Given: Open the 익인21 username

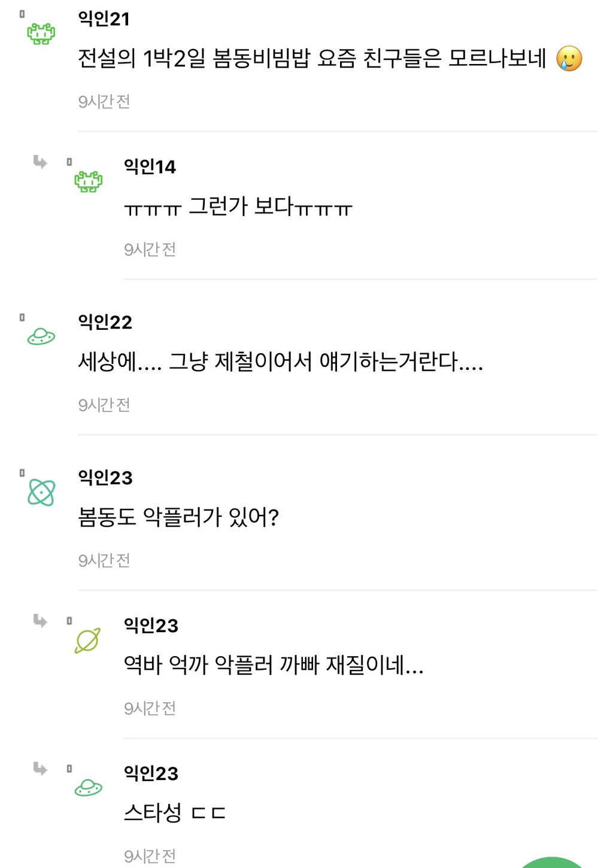Looking at the screenshot, I should pos(104,19).
